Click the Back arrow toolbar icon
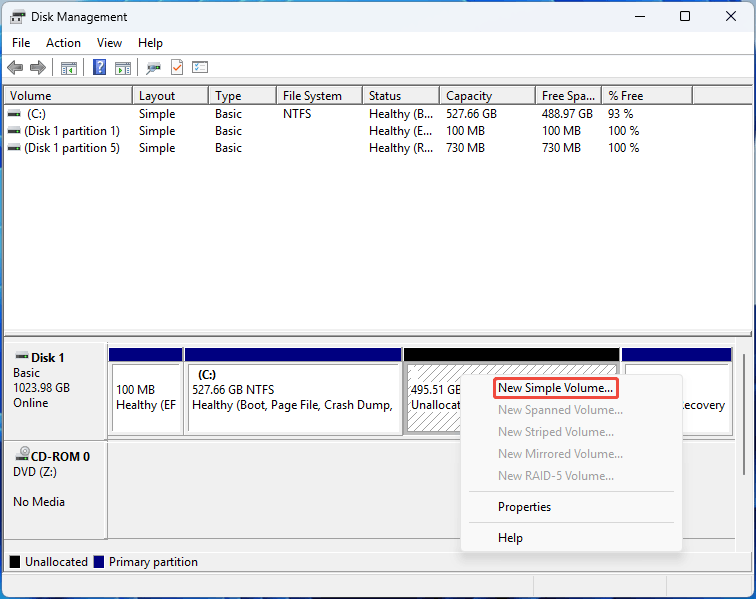 pyautogui.click(x=15, y=68)
